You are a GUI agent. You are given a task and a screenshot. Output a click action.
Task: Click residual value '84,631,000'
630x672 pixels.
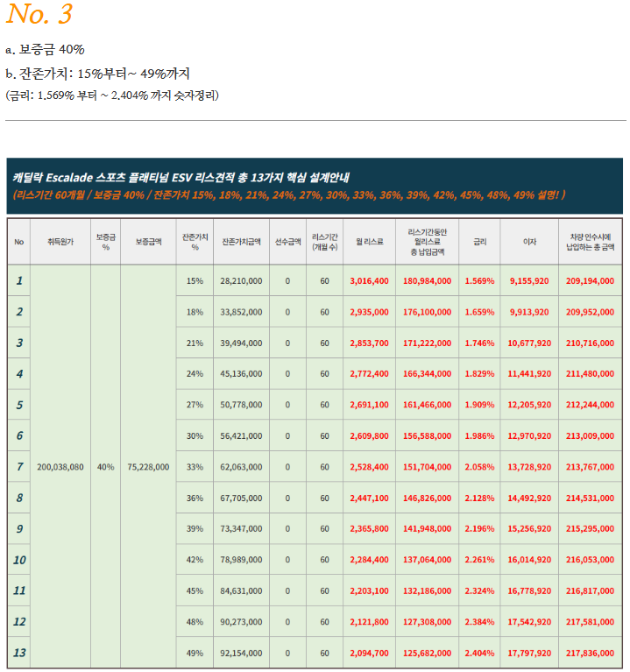coord(241,591)
